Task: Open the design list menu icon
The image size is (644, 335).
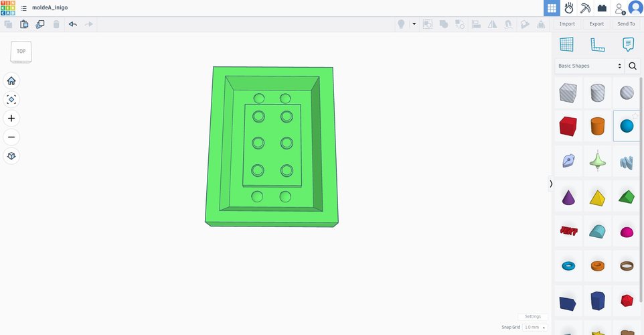Action: 24,8
